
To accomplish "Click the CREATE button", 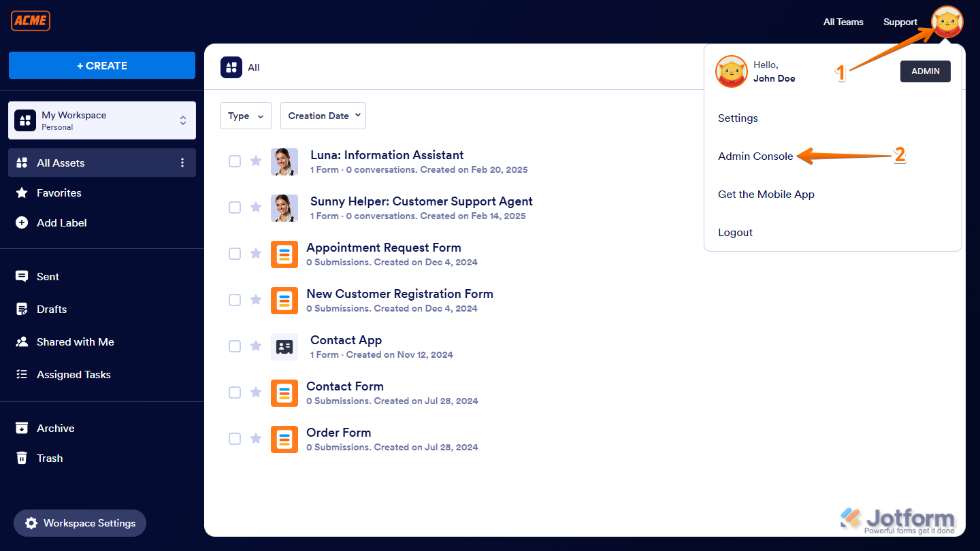I will 101,65.
